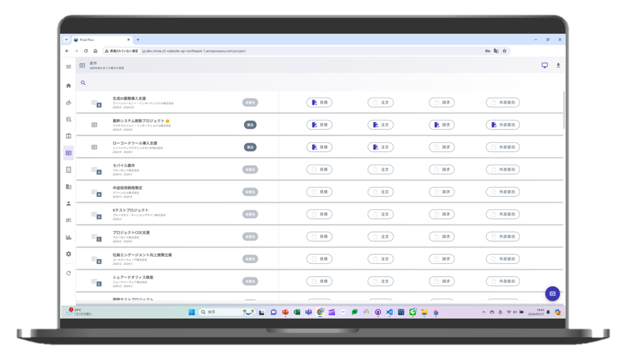Toggle 受注 status of 基幹システム刷新プロジェクト
The width and height of the screenshot is (634, 364).
pos(250,125)
